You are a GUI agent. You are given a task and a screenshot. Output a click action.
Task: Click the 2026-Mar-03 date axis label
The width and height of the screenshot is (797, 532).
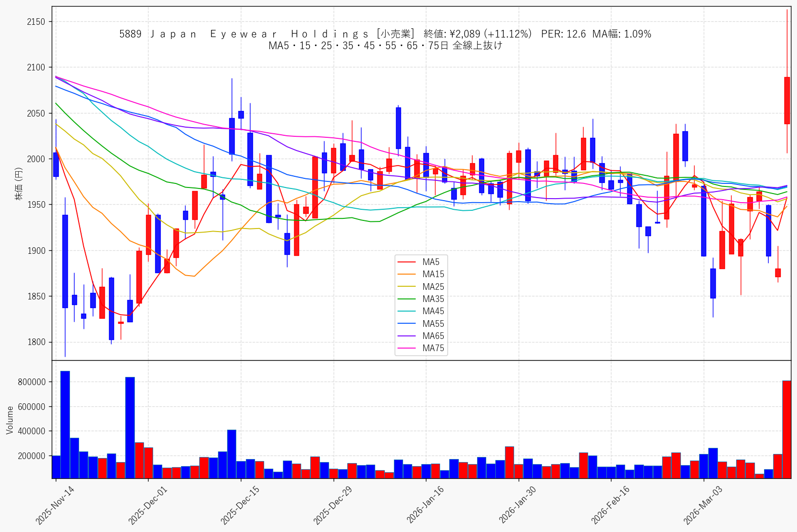703,505
